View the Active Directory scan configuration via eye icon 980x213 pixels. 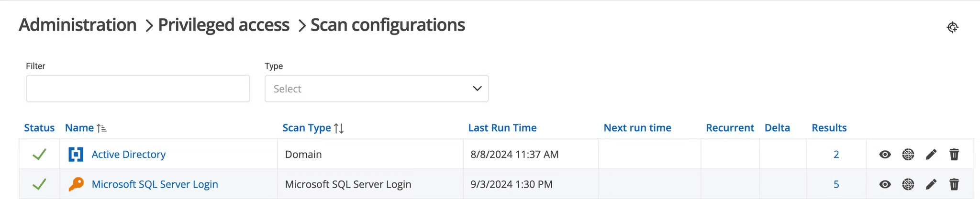pos(885,155)
